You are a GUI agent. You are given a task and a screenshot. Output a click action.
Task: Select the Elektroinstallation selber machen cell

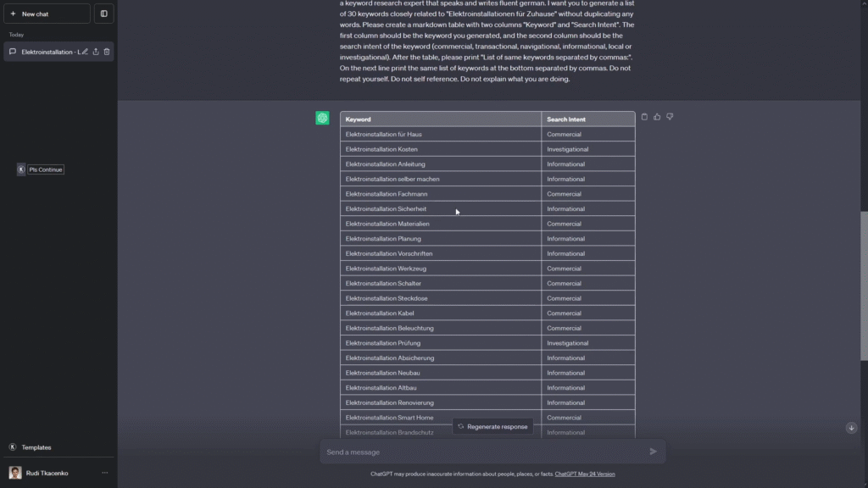point(441,180)
